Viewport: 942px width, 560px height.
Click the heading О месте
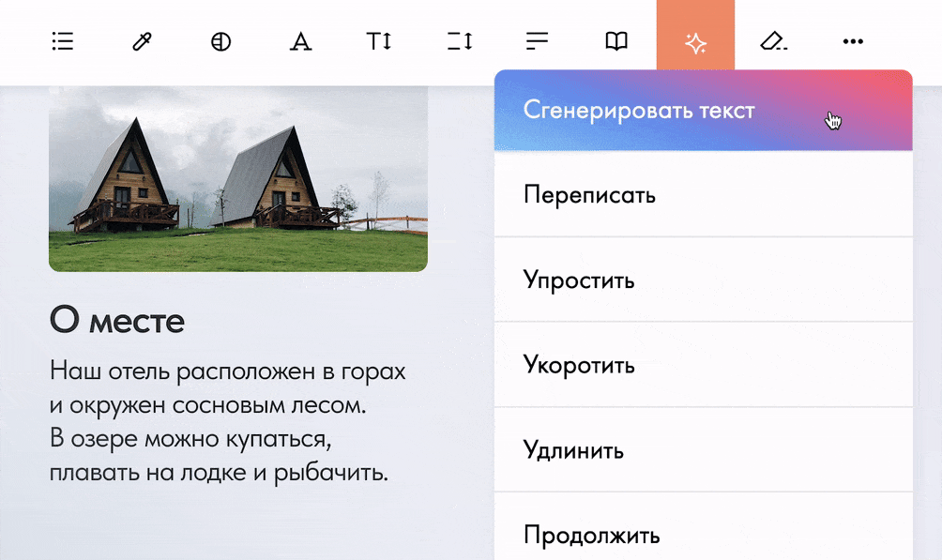tap(116, 320)
